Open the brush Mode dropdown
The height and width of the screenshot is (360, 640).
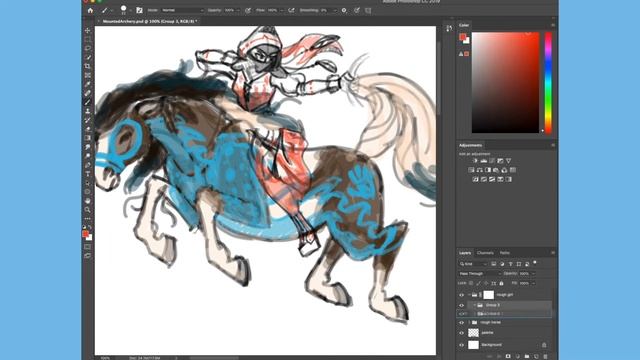pos(182,10)
